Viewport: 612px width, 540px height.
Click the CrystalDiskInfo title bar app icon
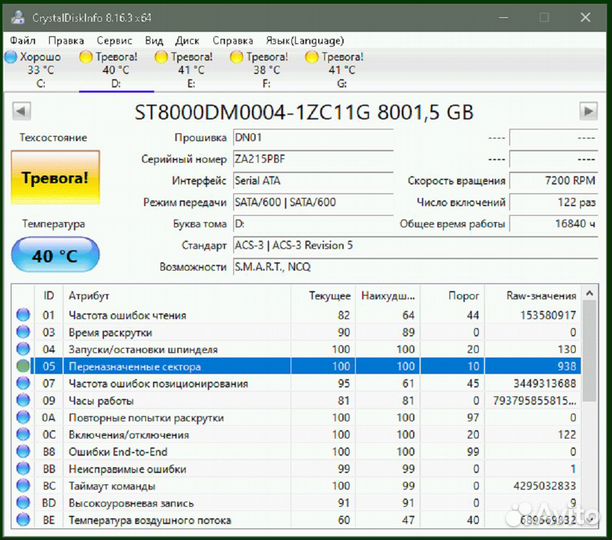(x=18, y=18)
